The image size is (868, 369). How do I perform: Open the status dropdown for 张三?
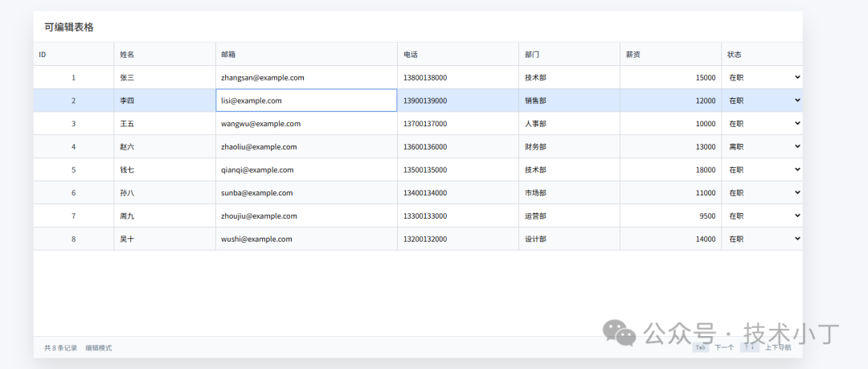(x=764, y=77)
